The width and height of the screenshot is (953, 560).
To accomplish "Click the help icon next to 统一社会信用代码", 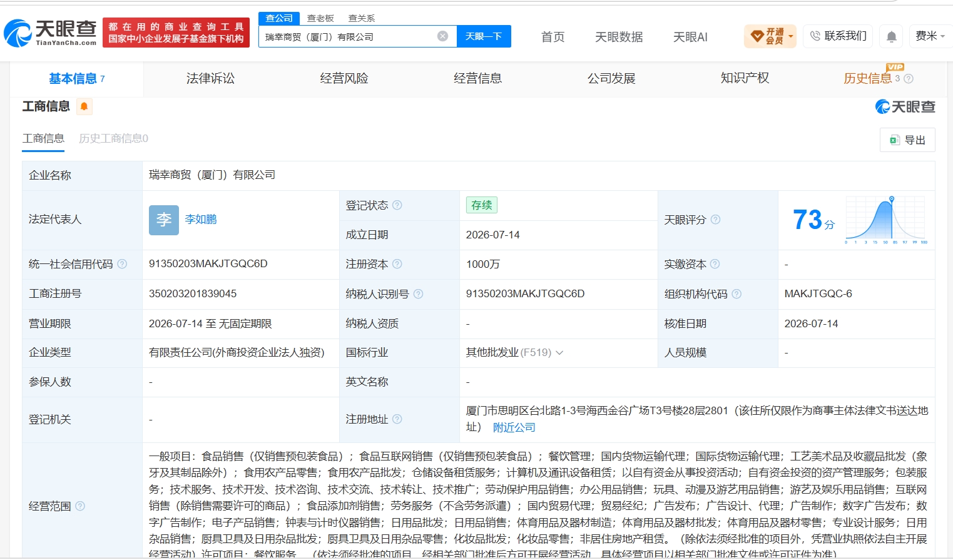I will [122, 264].
